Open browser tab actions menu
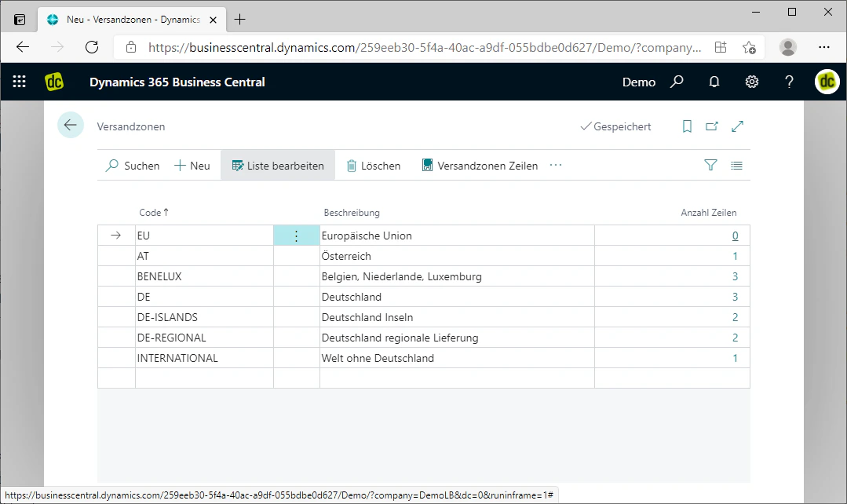 (x=20, y=20)
